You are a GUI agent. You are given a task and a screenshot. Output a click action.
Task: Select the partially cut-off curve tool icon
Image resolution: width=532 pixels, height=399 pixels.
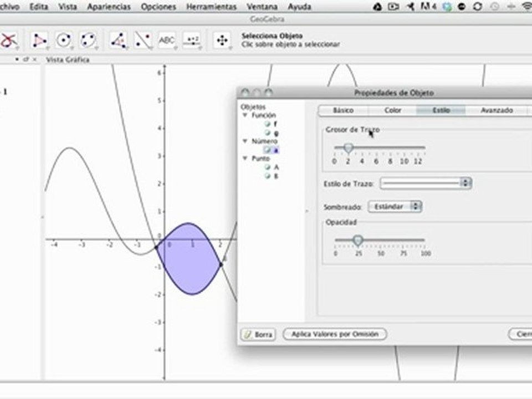point(8,40)
